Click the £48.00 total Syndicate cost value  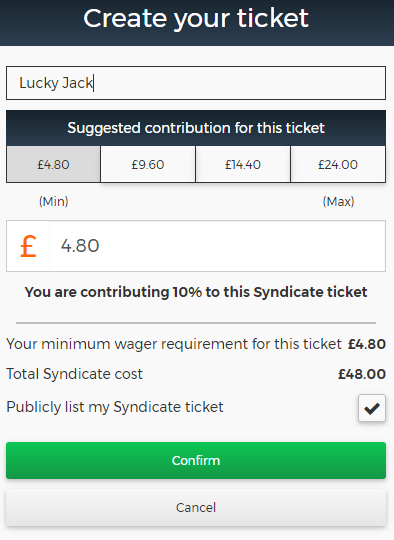(x=362, y=374)
